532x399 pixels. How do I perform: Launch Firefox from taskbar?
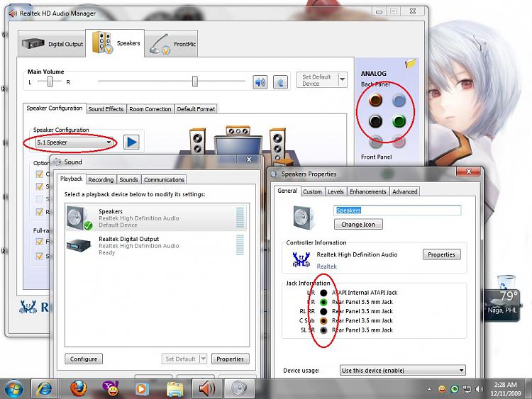pos(78,389)
